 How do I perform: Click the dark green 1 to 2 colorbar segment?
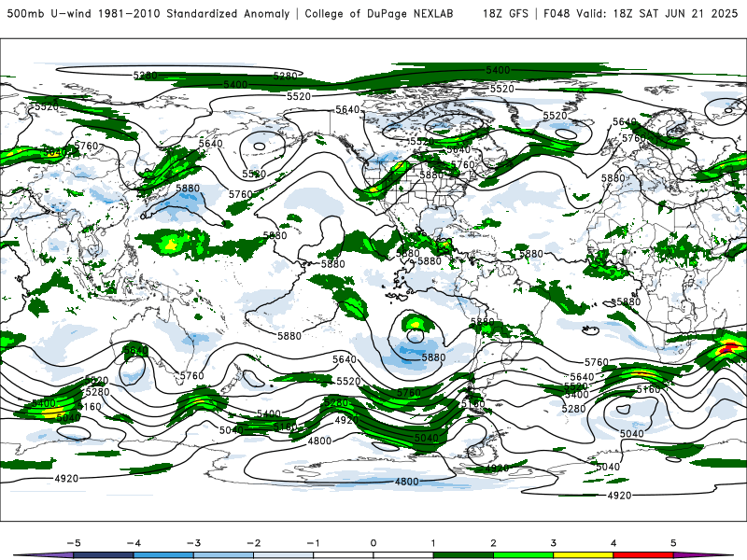pyautogui.click(x=463, y=555)
